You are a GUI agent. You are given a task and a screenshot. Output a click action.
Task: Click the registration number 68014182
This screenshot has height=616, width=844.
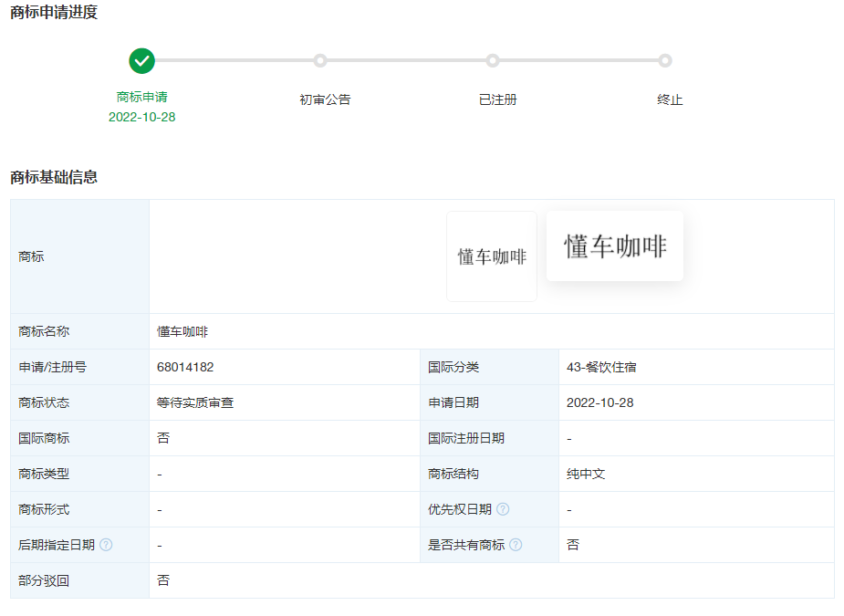click(x=185, y=367)
